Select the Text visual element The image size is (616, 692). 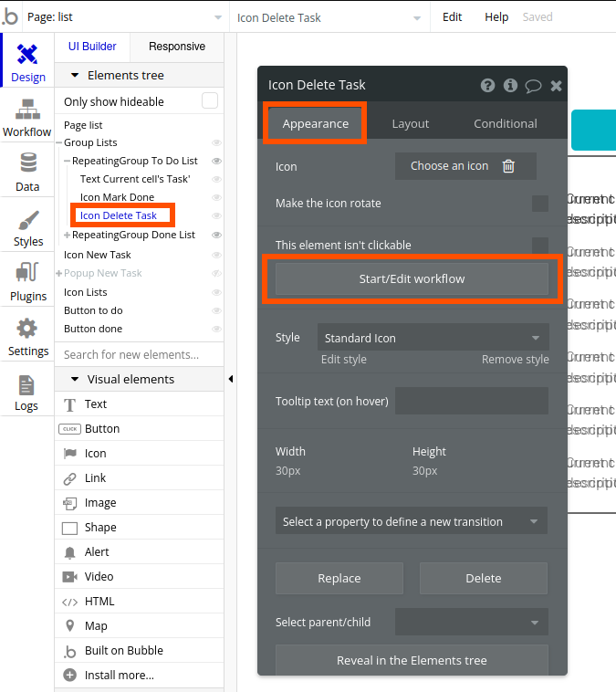(x=139, y=404)
